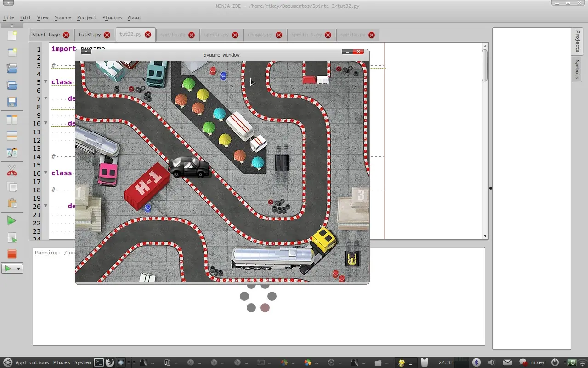
Task: Open a file using the toolbar folder icon
Action: tap(12, 69)
